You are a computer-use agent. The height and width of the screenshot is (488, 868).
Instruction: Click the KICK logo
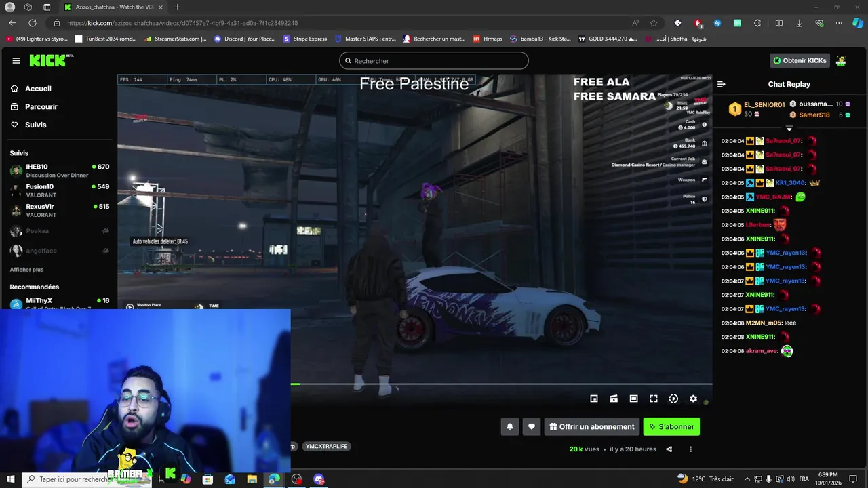pos(51,60)
